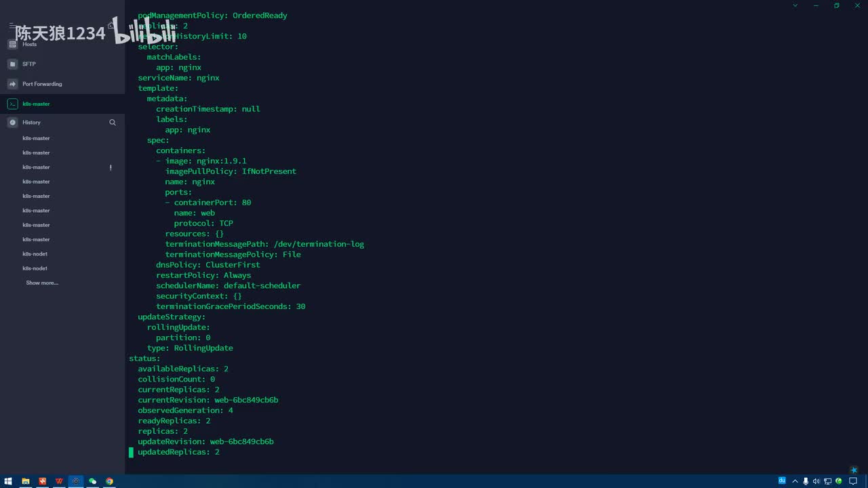Open the Windows Start menu
The width and height of the screenshot is (868, 488).
click(x=8, y=481)
